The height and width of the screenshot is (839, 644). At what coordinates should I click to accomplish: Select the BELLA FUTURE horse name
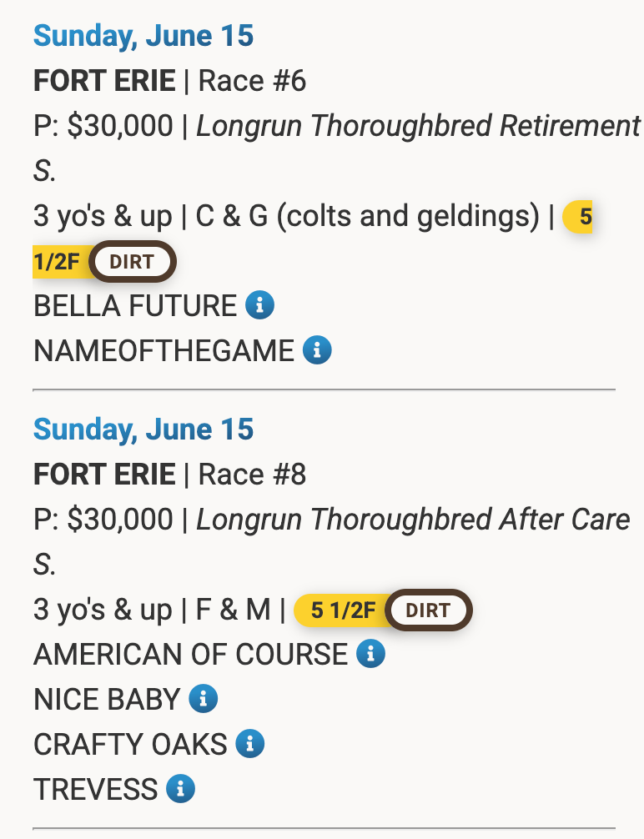point(135,306)
